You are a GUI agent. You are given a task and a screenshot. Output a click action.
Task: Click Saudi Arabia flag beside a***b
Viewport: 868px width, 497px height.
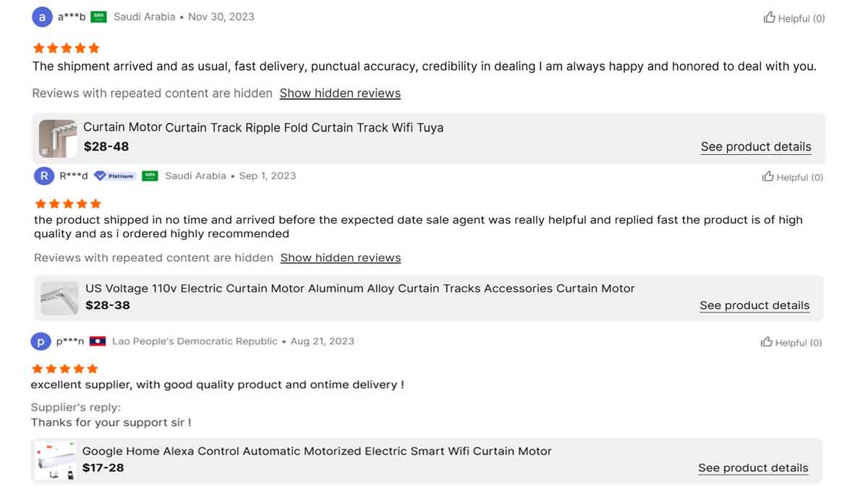tap(98, 17)
